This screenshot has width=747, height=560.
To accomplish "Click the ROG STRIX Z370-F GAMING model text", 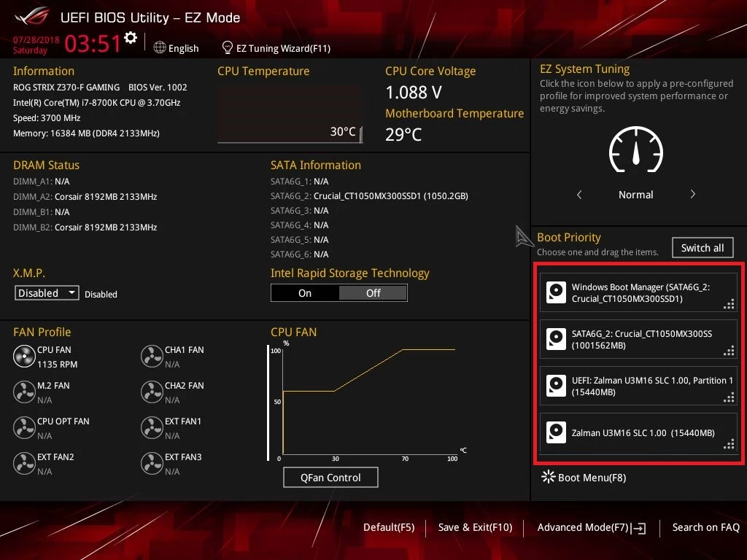I will [x=66, y=87].
